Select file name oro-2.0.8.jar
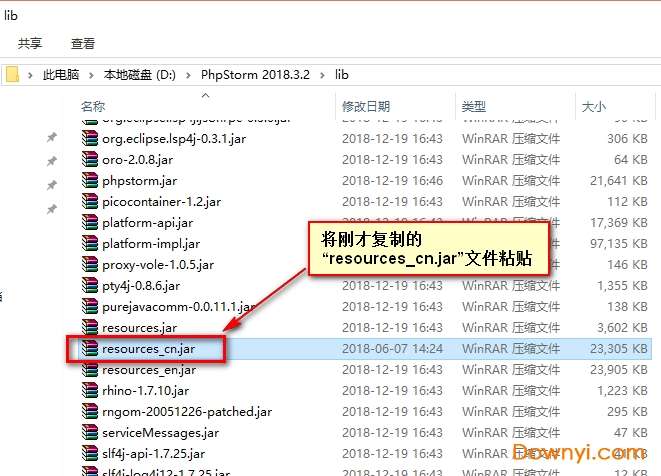Screen dimensions: 661x476 [137, 160]
